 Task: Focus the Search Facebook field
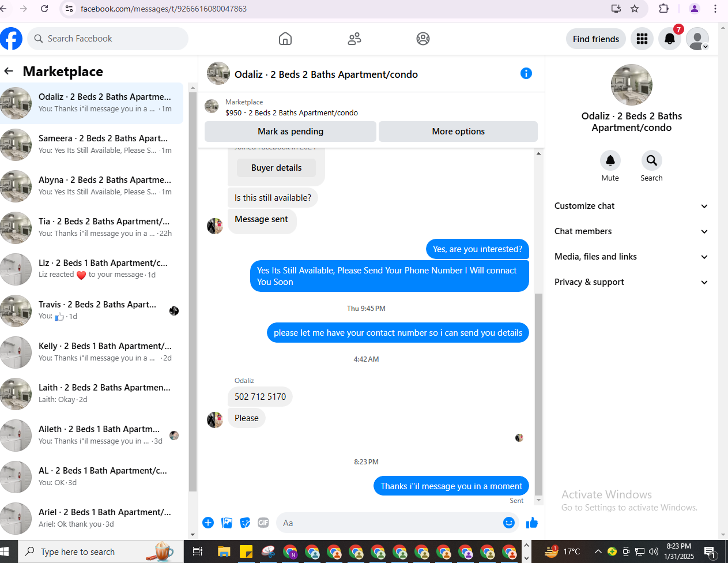(x=108, y=39)
